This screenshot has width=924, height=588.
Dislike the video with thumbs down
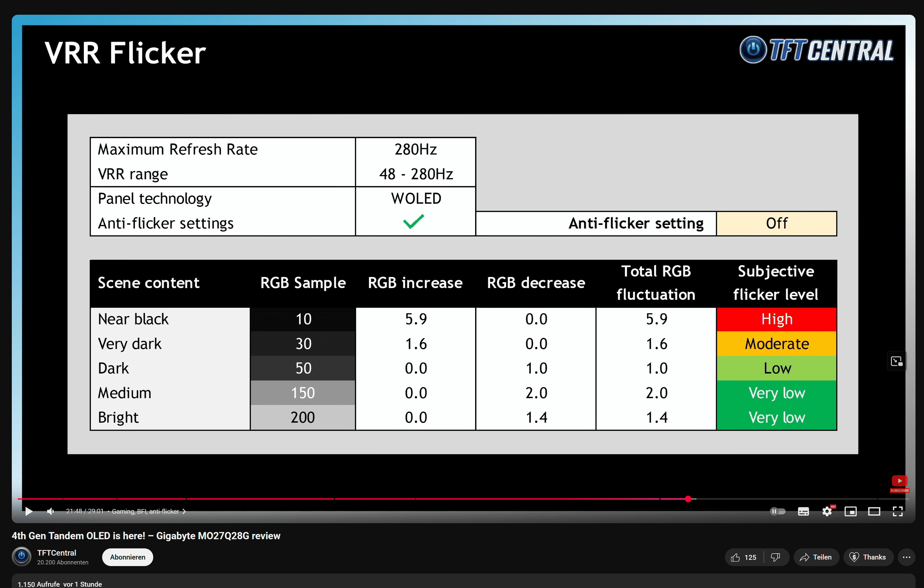(775, 557)
